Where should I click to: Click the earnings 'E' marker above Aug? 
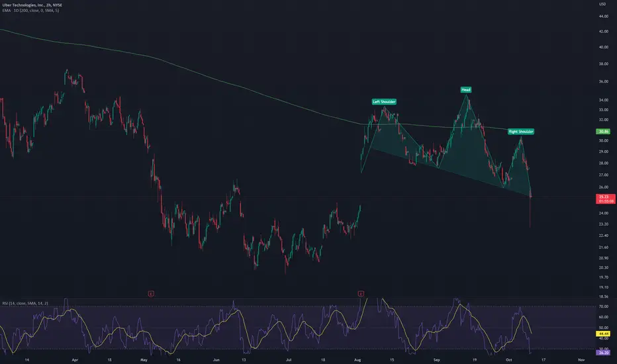point(361,294)
